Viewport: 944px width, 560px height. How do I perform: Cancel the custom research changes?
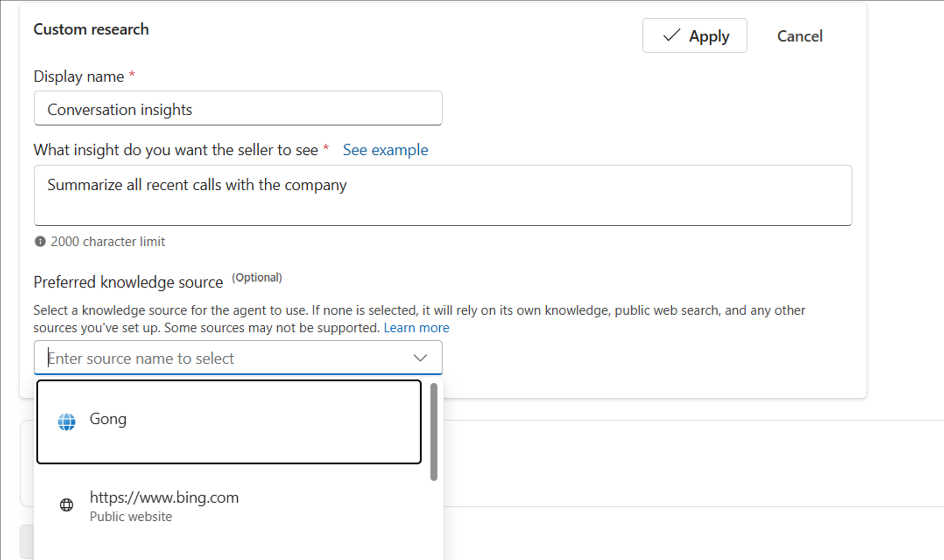[x=799, y=36]
